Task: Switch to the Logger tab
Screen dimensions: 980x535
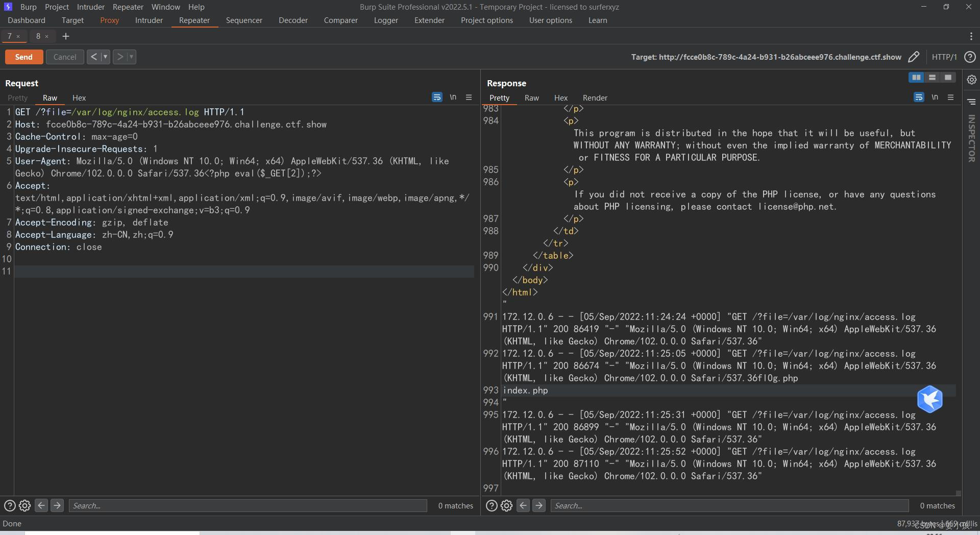Action: (386, 20)
